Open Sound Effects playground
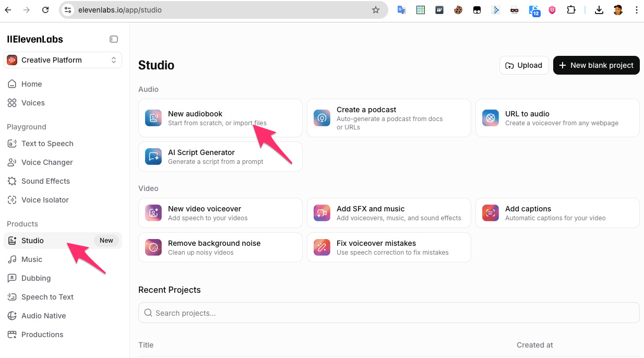Viewport: 644px width, 358px height. pos(63,181)
